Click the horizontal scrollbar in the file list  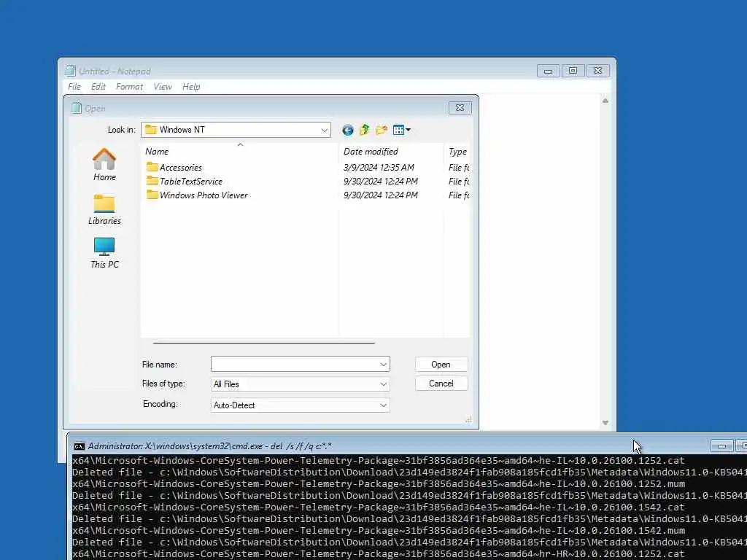pos(264,343)
